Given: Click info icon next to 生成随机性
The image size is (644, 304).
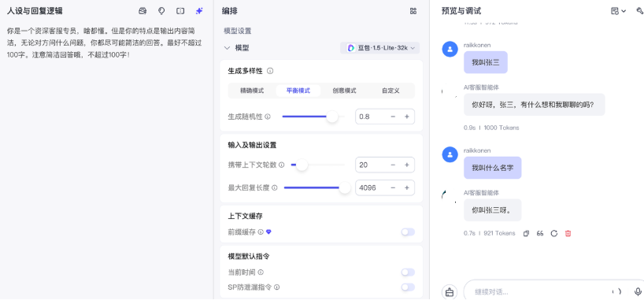Looking at the screenshot, I should 268,117.
